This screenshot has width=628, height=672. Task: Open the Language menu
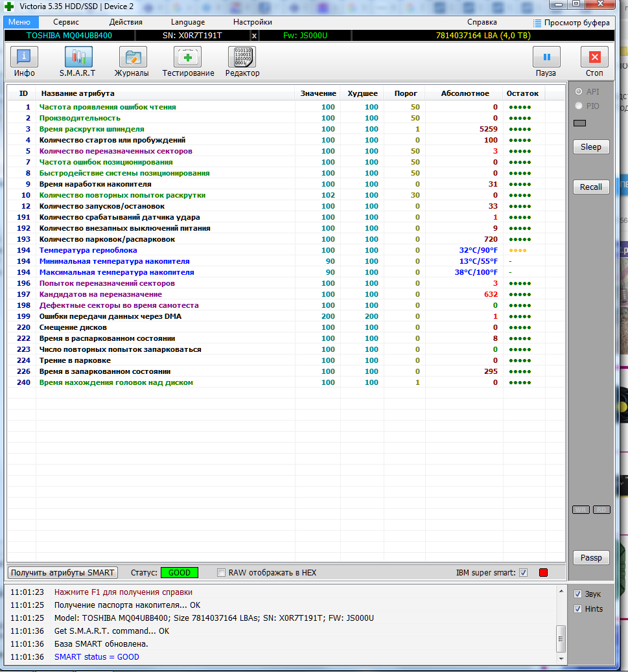(187, 22)
